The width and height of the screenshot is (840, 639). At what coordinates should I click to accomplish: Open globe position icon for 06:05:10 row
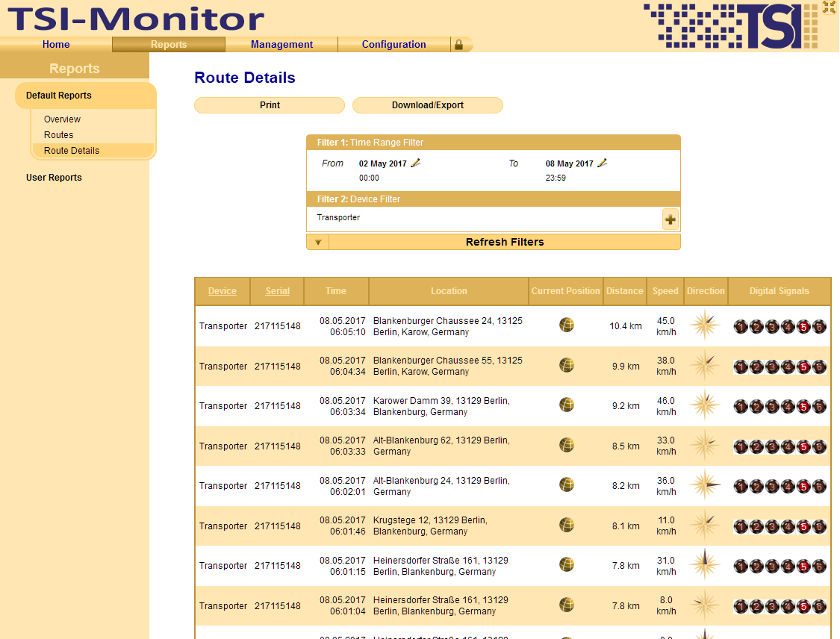567,325
